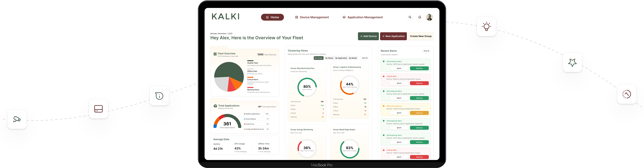Click the search magnifier icon
Screen dimensions: 644x168
(410, 17)
